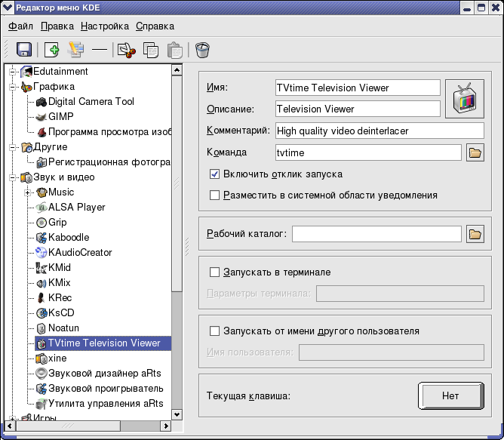Click the Команда field containing tvtime
Screen dimensions: 504x440
[368, 152]
